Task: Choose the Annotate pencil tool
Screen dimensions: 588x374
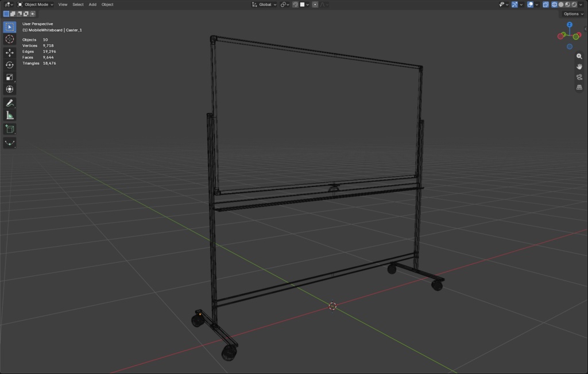Action: [10, 103]
